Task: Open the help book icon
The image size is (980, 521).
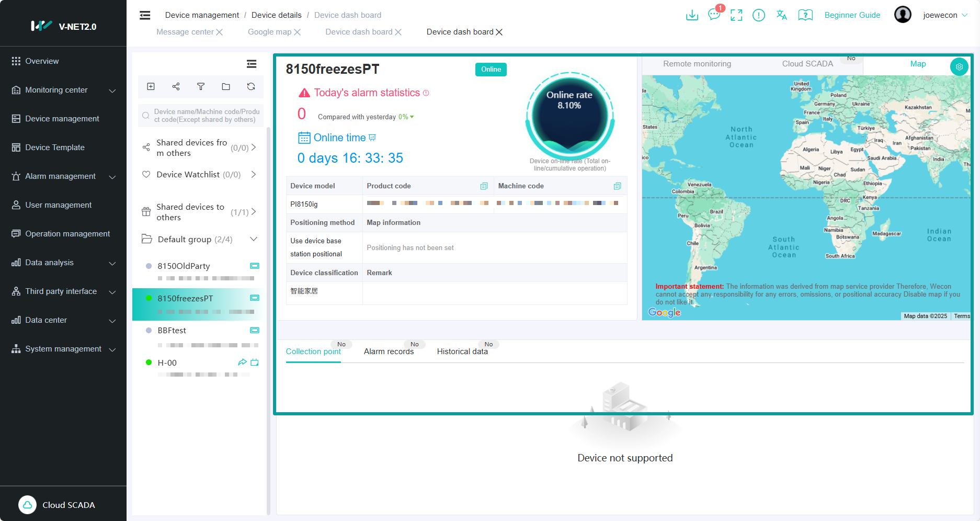Action: pyautogui.click(x=805, y=15)
